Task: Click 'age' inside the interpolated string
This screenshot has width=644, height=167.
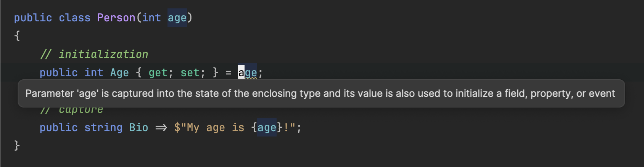Action: pos(267,127)
